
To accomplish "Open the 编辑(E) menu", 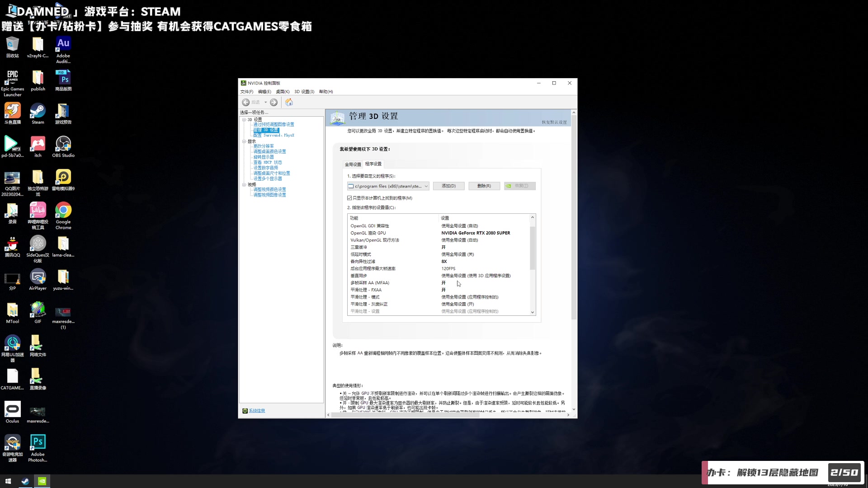I will click(264, 92).
